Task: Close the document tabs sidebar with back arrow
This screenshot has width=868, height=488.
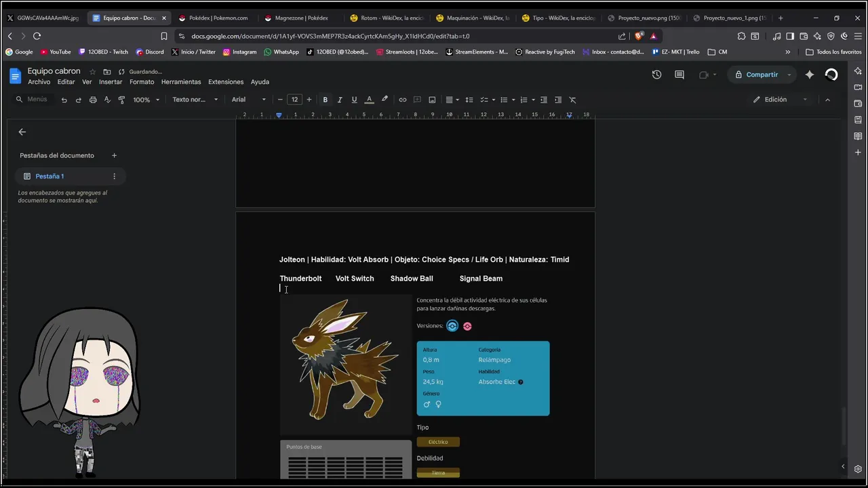Action: [22, 132]
